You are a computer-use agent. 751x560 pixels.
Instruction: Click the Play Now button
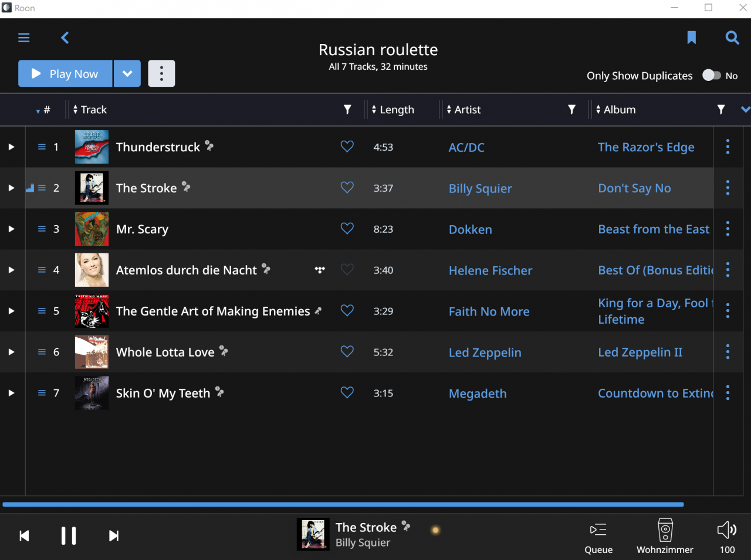click(65, 73)
